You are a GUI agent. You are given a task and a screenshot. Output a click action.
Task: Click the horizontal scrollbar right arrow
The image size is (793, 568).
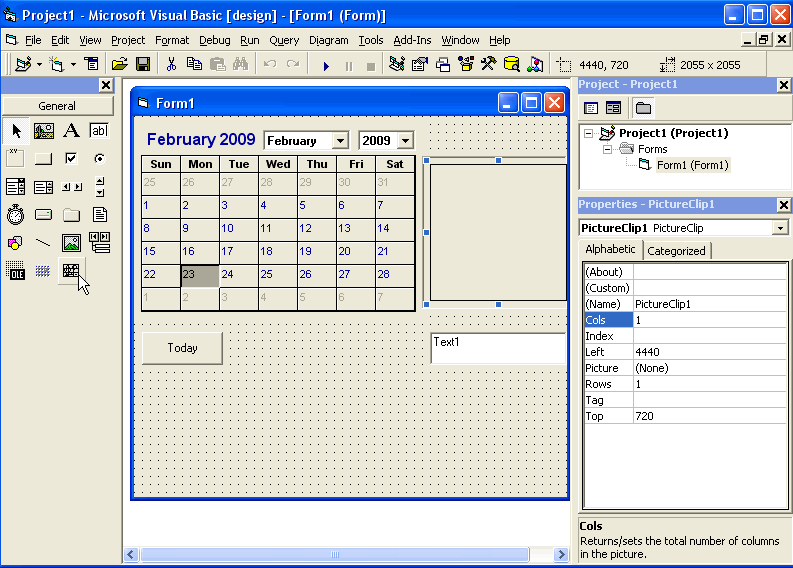(561, 555)
